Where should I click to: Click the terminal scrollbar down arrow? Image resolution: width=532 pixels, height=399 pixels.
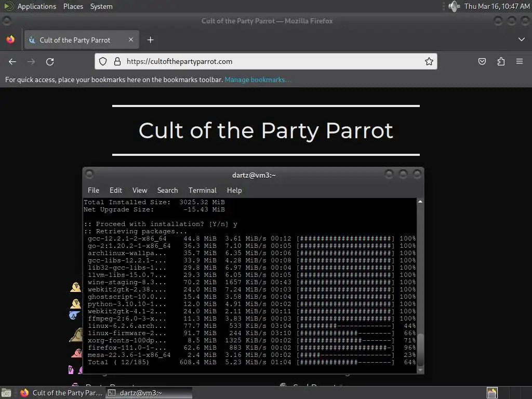click(x=420, y=370)
